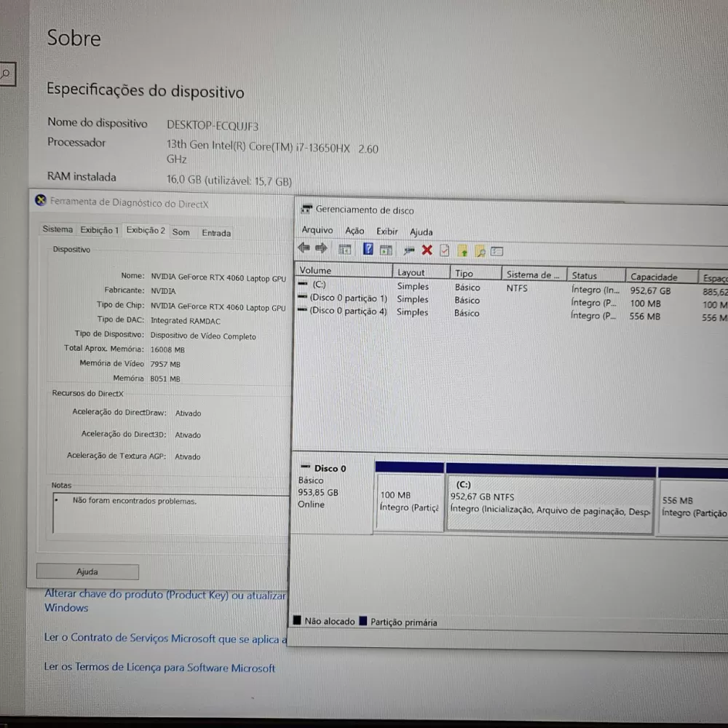Viewport: 728px width, 728px height.
Task: Click the drive icon beside Disco 0 partição 4
Action: pyautogui.click(x=302, y=309)
